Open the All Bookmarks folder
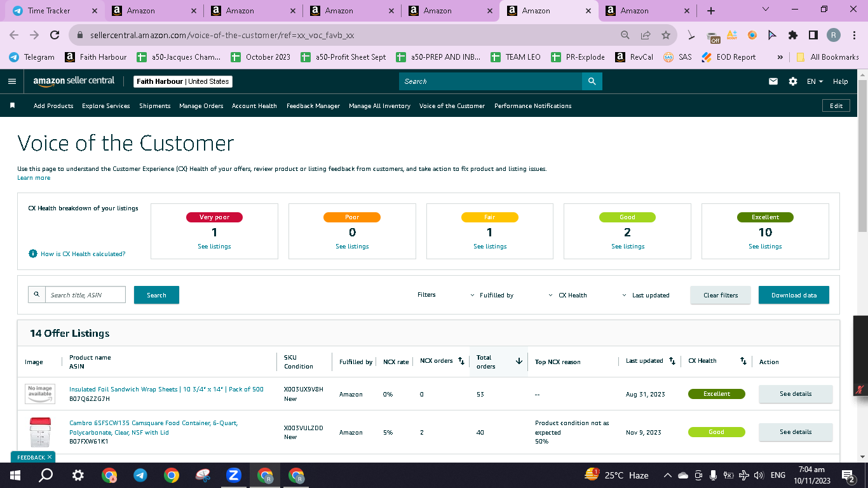The height and width of the screenshot is (488, 868). 827,57
